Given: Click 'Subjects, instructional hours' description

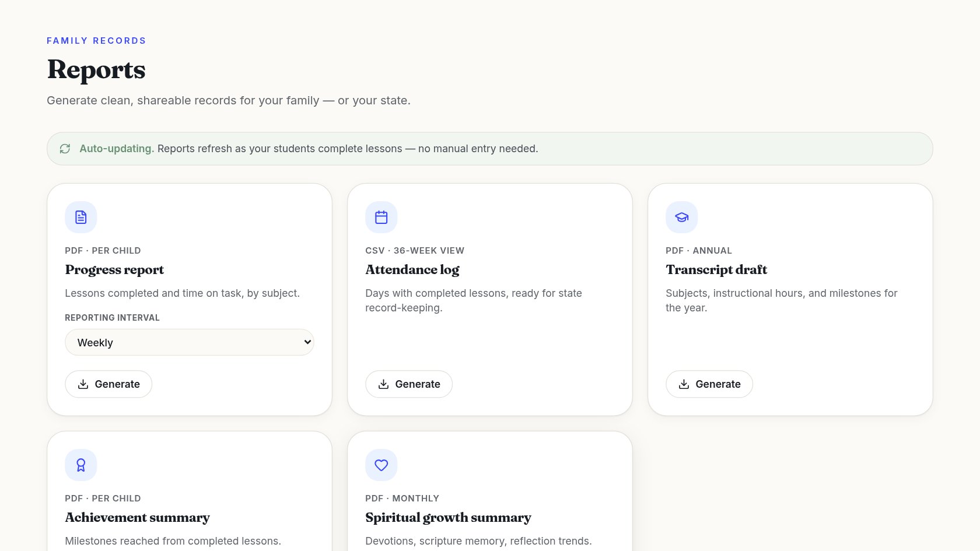Looking at the screenshot, I should (782, 300).
